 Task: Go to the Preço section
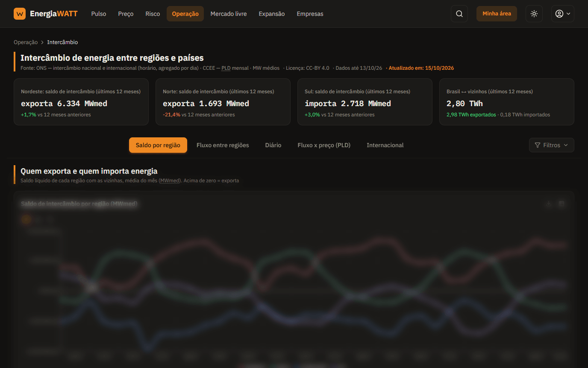pos(126,14)
